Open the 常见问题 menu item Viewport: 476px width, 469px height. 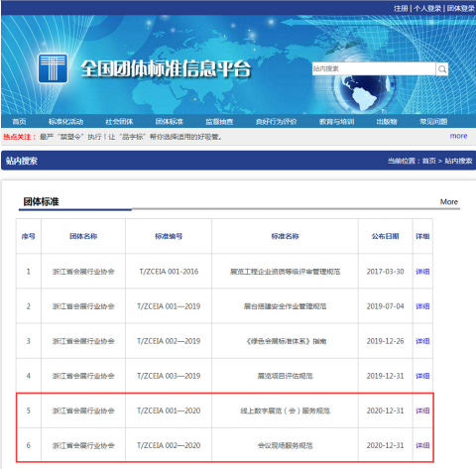pyautogui.click(x=433, y=122)
